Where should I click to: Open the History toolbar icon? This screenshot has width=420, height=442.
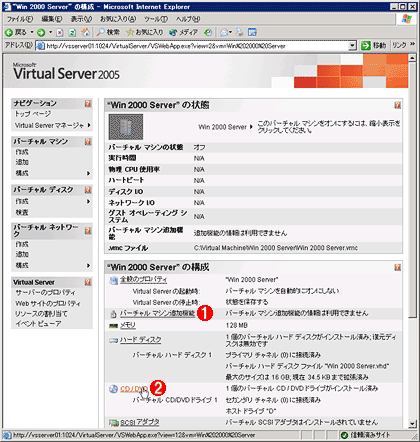tap(208, 32)
